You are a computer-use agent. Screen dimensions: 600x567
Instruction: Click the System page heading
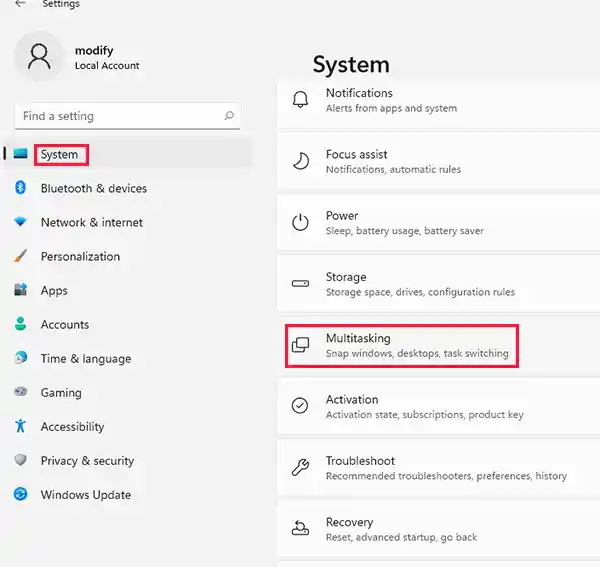[x=351, y=64]
